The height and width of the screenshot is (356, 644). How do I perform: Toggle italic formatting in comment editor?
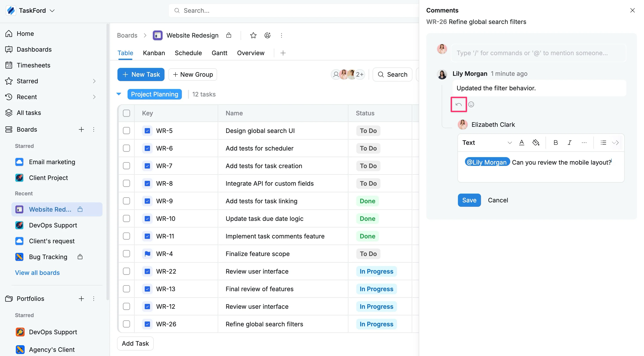coord(569,143)
